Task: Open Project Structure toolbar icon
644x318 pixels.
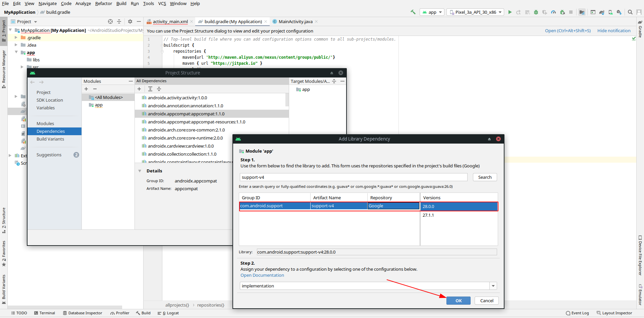Action: pyautogui.click(x=582, y=12)
